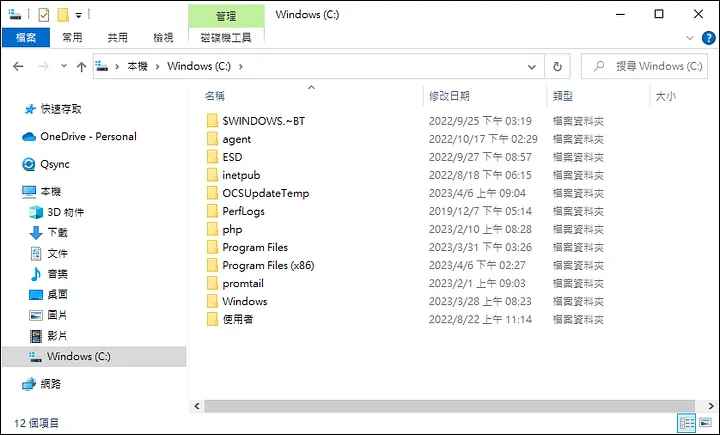Viewport: 720px width, 435px height.
Task: Click the drive icon in title bar
Action: pos(15,15)
